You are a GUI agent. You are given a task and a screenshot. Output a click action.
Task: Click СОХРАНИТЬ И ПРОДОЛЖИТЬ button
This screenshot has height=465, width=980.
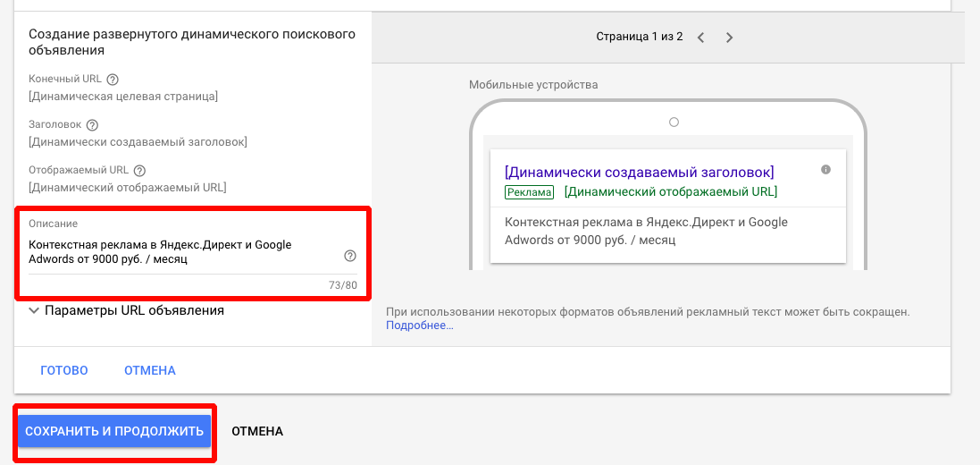(x=114, y=431)
